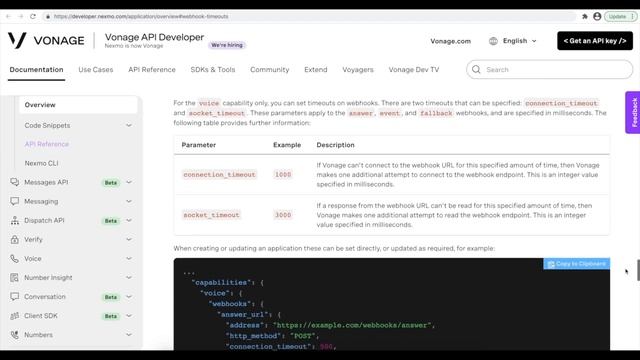Select Overview in sidebar
The width and height of the screenshot is (640, 360).
(x=78, y=105)
